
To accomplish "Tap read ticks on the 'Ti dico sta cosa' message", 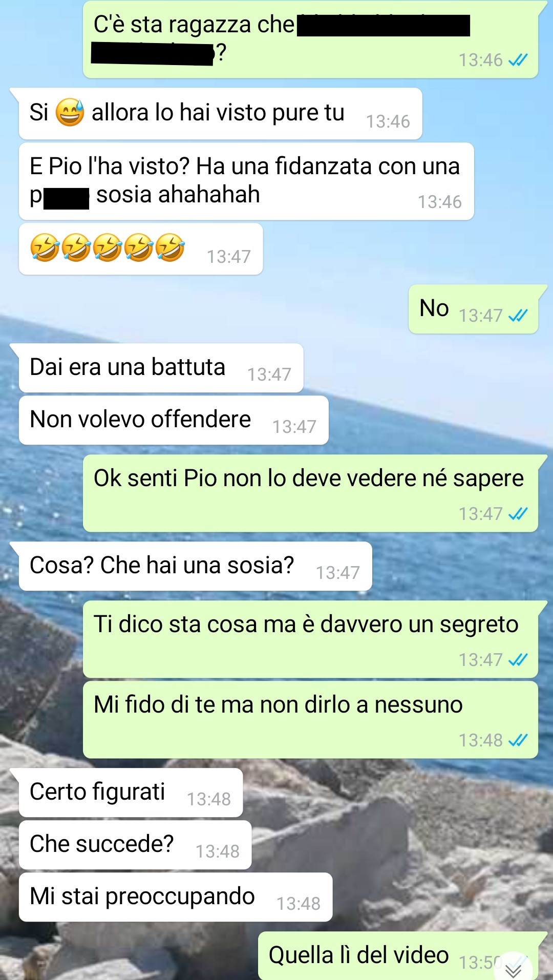I will coord(518,660).
